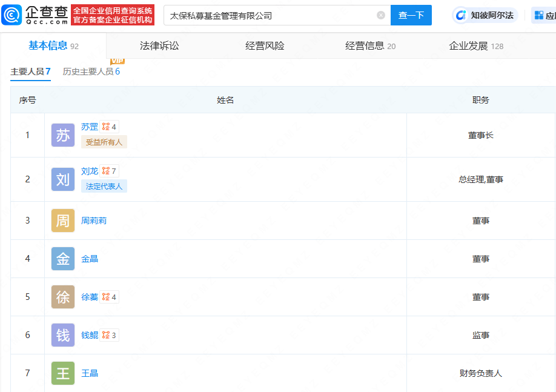Open 徐蓁's related companies badge 4
The width and height of the screenshot is (556, 392).
coord(109,297)
